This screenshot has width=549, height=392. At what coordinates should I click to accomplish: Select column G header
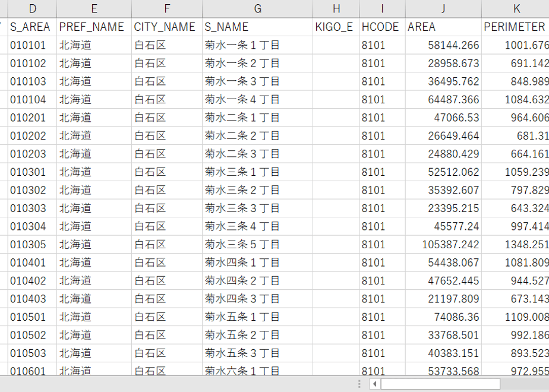pos(257,9)
